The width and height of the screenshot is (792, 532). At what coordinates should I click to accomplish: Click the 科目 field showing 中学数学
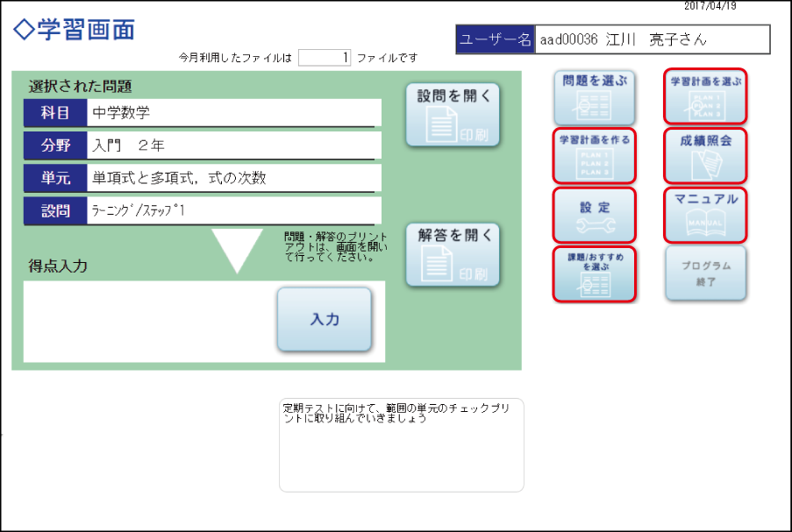tap(233, 112)
